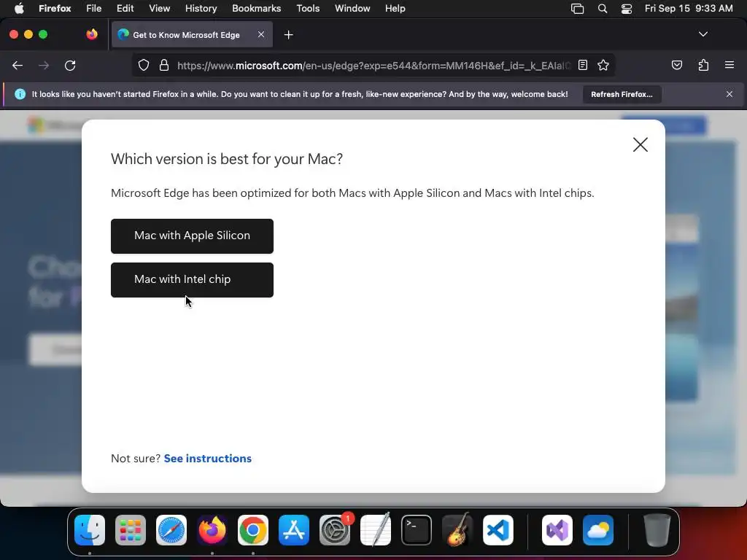Launch Google Chrome from the Dock
The height and width of the screenshot is (560, 747).
(x=253, y=530)
